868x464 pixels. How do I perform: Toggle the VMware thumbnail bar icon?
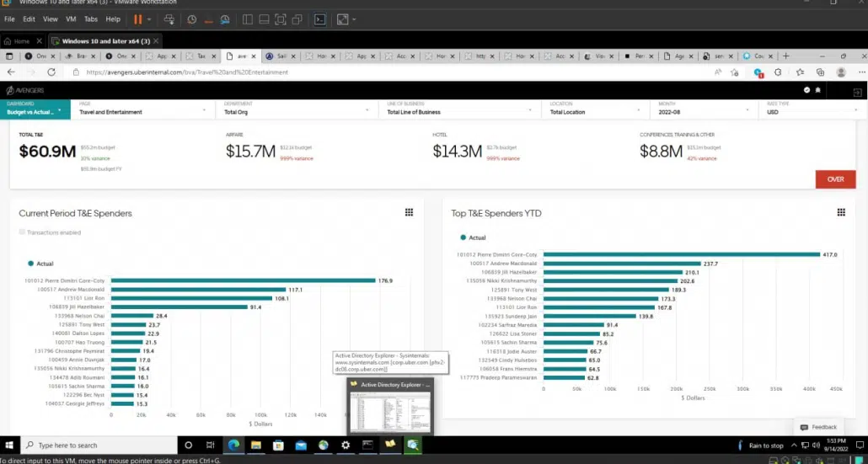264,20
